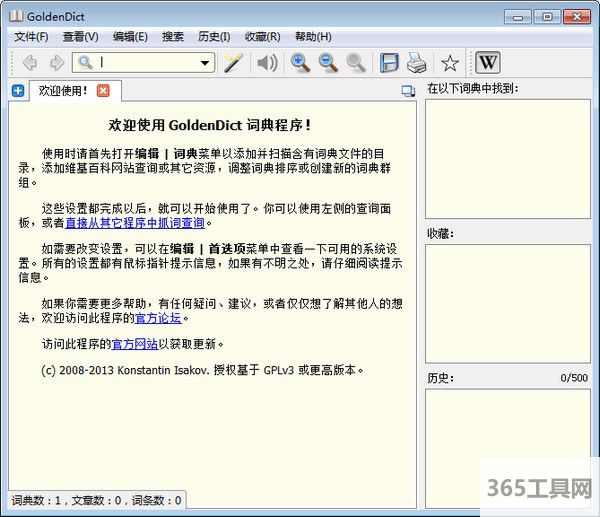
Task: Zoom in with the plus magnifier
Action: (x=300, y=63)
